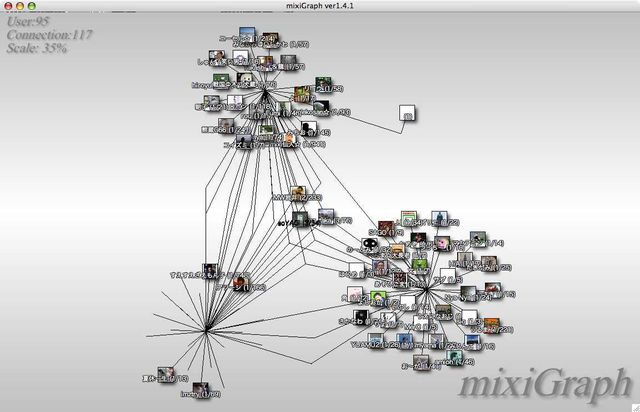The height and width of the screenshot is (412, 640).
Task: Select the hiroyu green chalkboard thumbnail
Action: point(221,81)
